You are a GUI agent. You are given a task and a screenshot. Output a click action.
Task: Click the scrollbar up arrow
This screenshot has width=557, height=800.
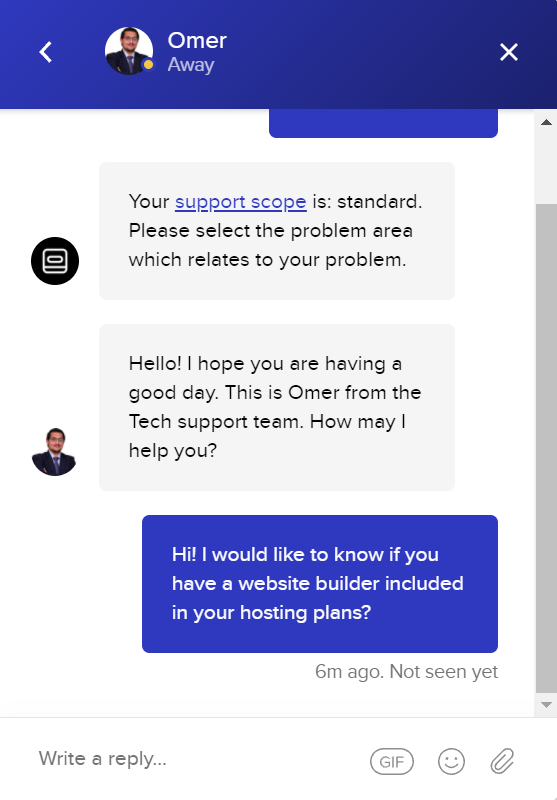pyautogui.click(x=546, y=122)
